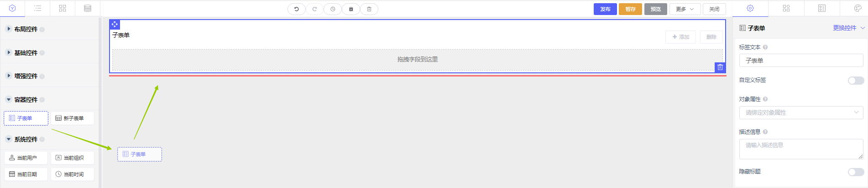Image resolution: width=868 pixels, height=188 pixels.
Task: Open the 更多 dropdown
Action: [685, 9]
